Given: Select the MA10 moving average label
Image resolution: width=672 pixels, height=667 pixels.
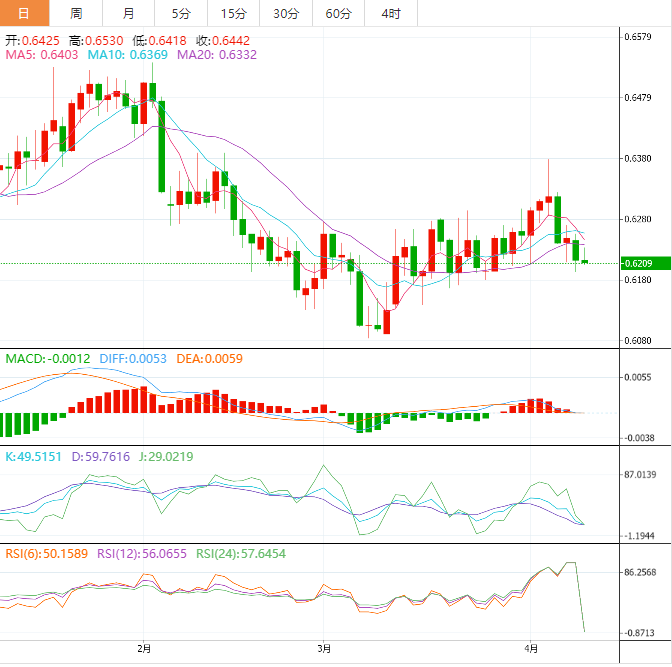Looking at the screenshot, I should click(128, 55).
